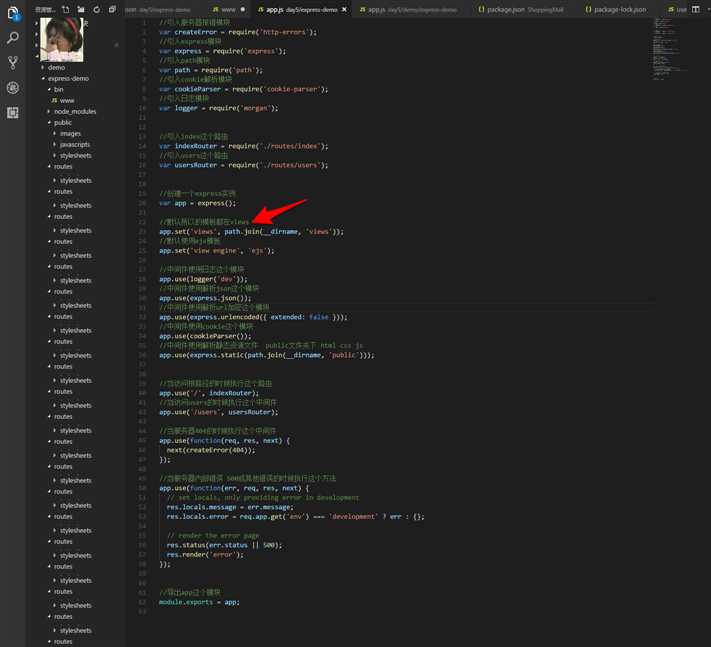This screenshot has height=647, width=711.
Task: Click the JS file icon beside www
Action: tap(54, 100)
